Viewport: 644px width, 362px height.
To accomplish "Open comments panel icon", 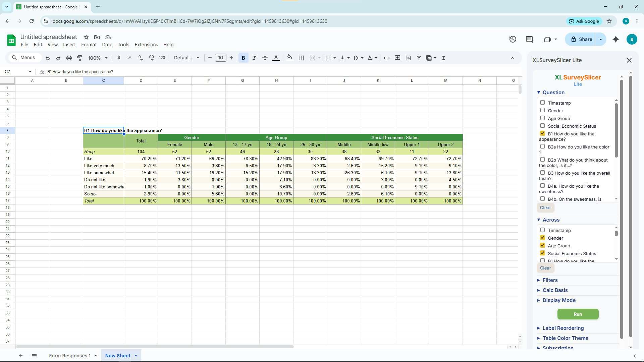I will [x=529, y=39].
